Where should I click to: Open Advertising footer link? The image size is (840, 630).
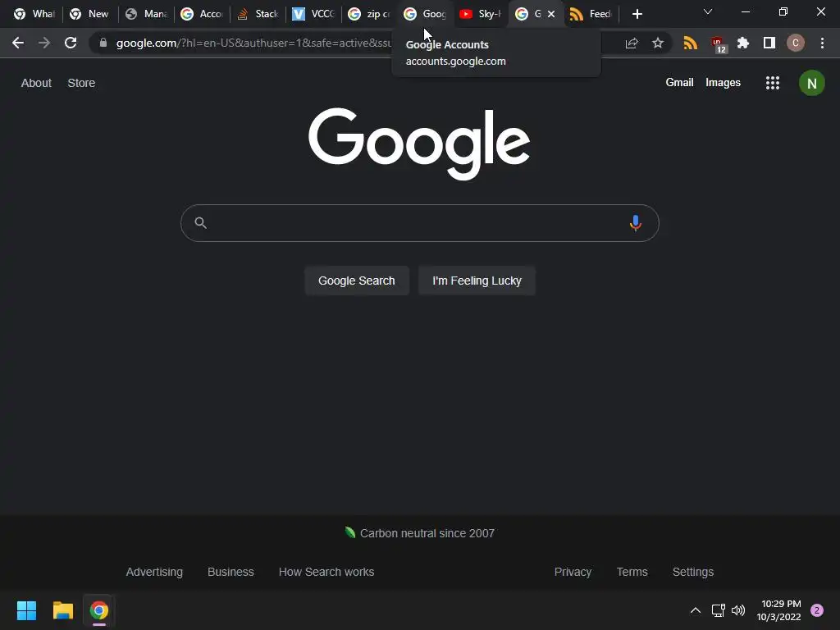(154, 572)
